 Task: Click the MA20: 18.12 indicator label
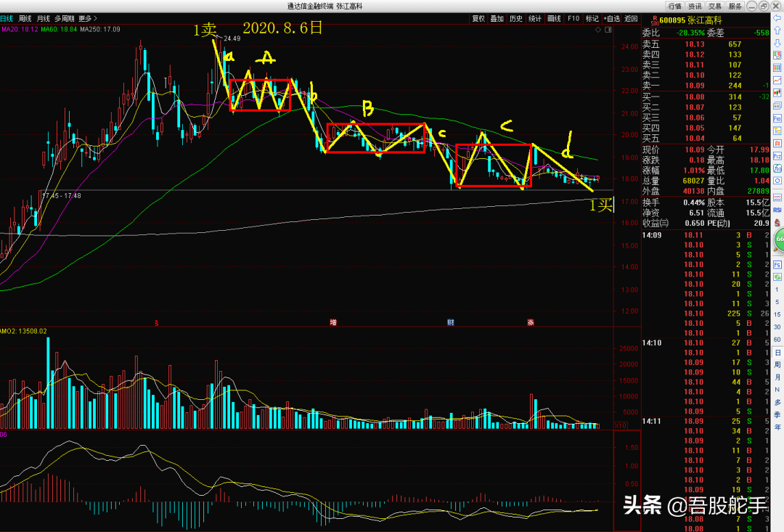pyautogui.click(x=20, y=30)
